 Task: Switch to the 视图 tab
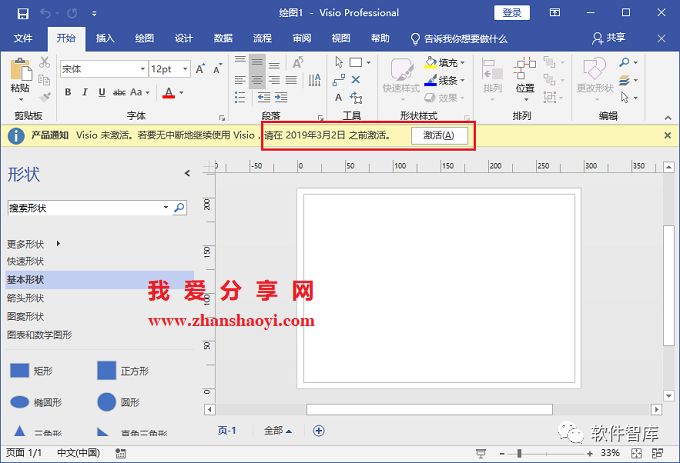click(x=341, y=39)
